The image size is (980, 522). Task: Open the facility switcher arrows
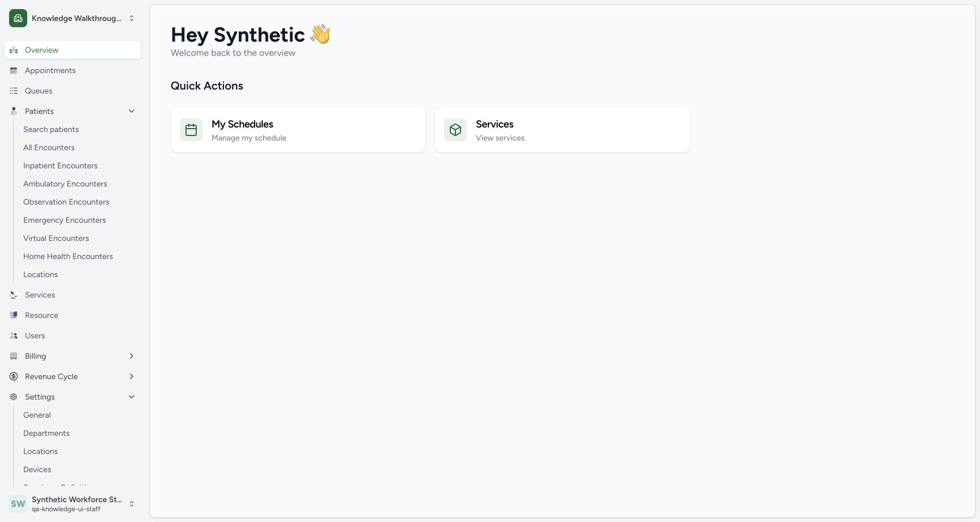coord(132,18)
